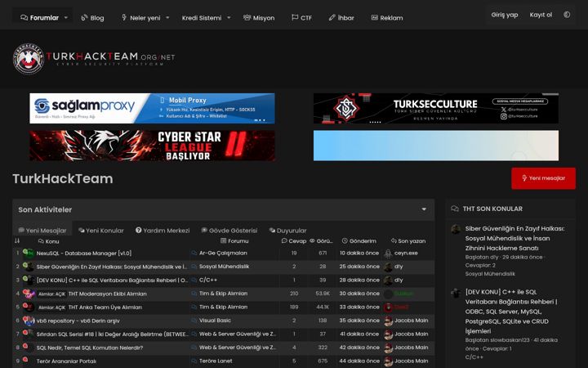The width and height of the screenshot is (588, 368).
Task: Open the THT Anka Team Üye Alımları thread
Action: 105,307
